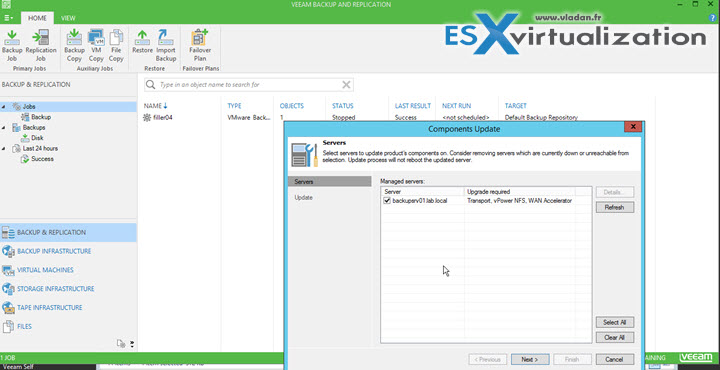Screen dimensions: 720x370
Task: Close the Components Update dialog
Action: point(633,127)
